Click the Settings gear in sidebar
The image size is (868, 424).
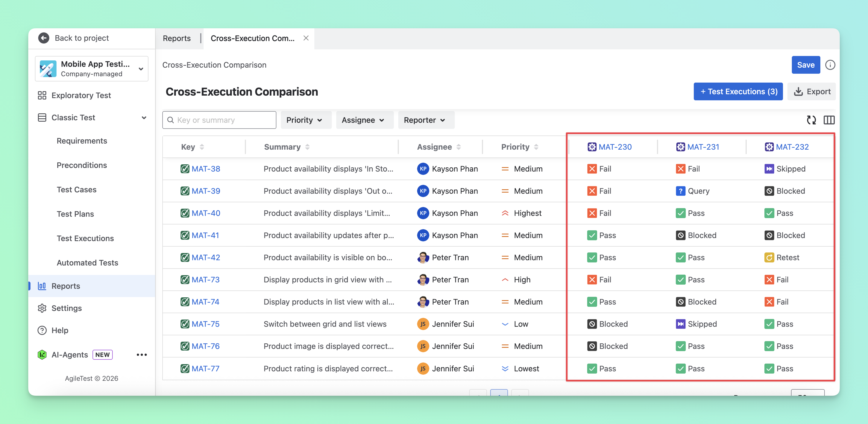point(42,308)
